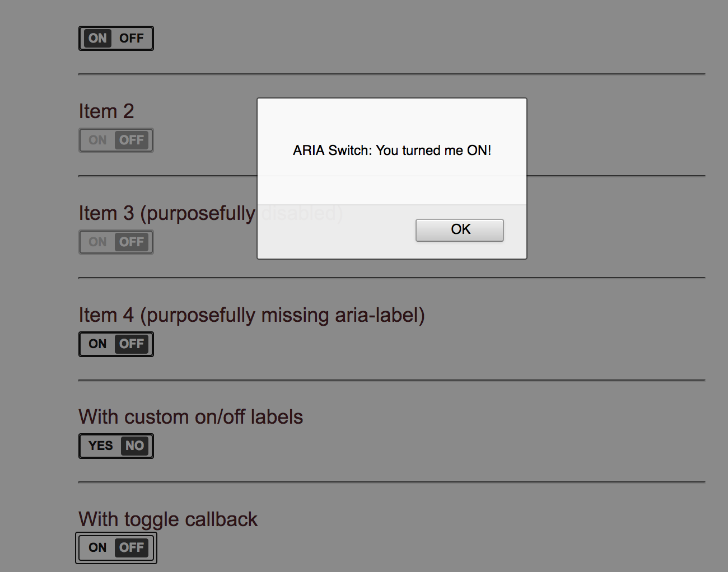Click the Item 2 heading
Image resolution: width=728 pixels, height=572 pixels.
point(106,111)
